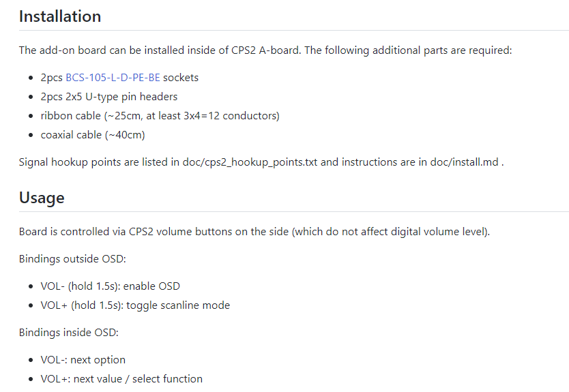The height and width of the screenshot is (392, 569).
Task: Click the doc/cps2_hookup_points.txt filename text
Action: click(250, 162)
